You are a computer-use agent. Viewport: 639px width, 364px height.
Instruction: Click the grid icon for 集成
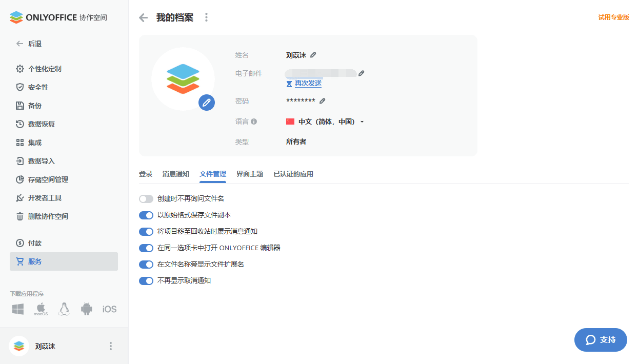[20, 143]
